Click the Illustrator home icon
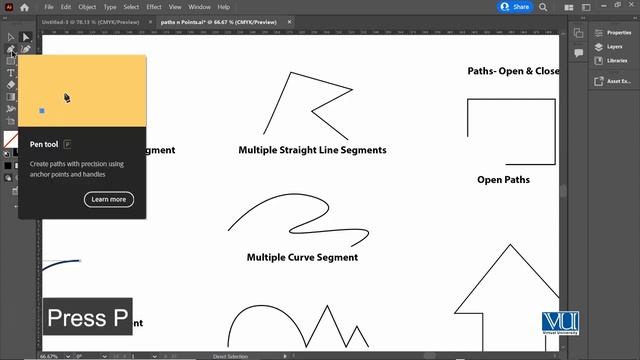640x360 pixels. (x=24, y=7)
